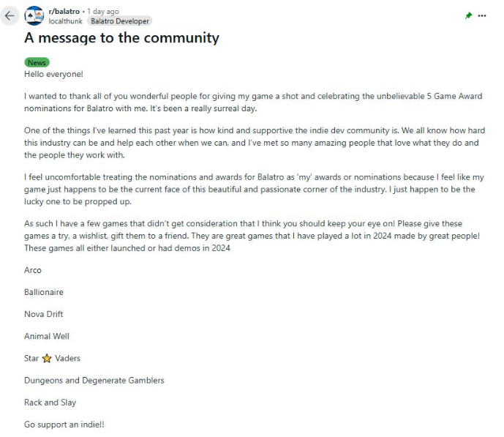The height and width of the screenshot is (437, 504).
Task: Select the Nova Drift game name
Action: [44, 314]
